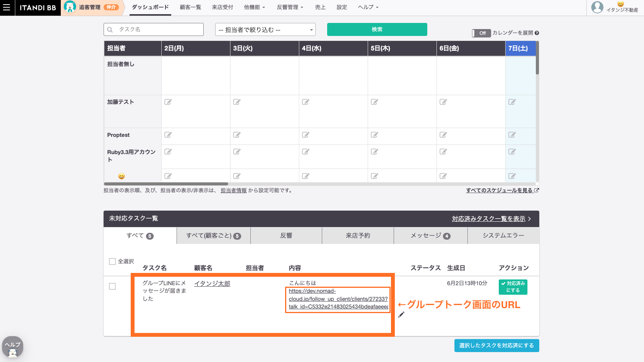Add task for 加藤テスト on 5日(木)
644x362 pixels.
375,102
